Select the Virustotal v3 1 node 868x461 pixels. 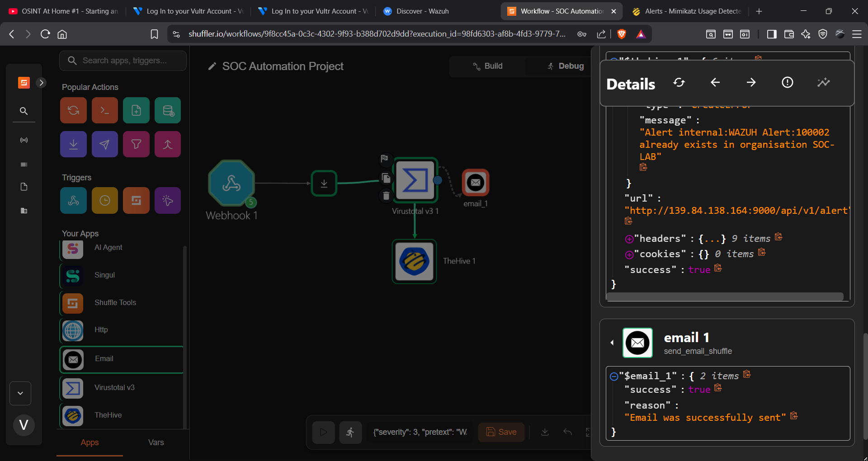pyautogui.click(x=415, y=180)
